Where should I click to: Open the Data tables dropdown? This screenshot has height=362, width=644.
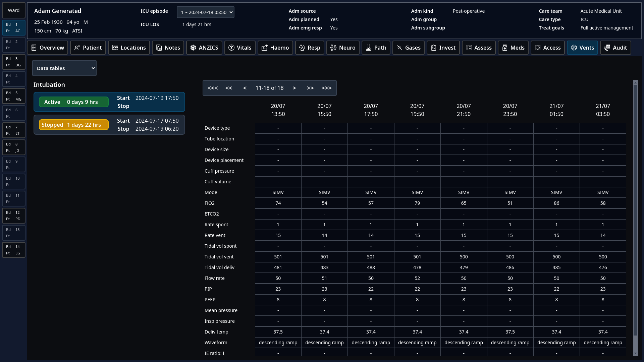(64, 68)
